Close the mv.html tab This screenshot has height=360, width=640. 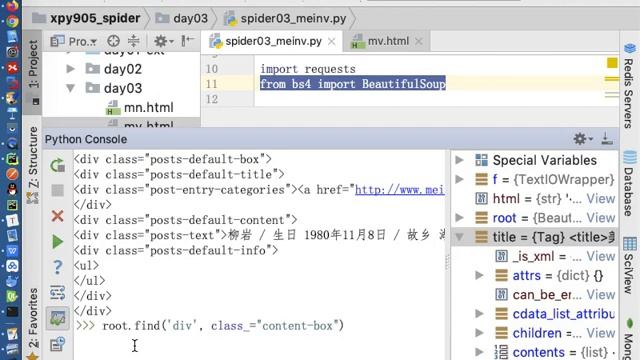[x=419, y=42]
